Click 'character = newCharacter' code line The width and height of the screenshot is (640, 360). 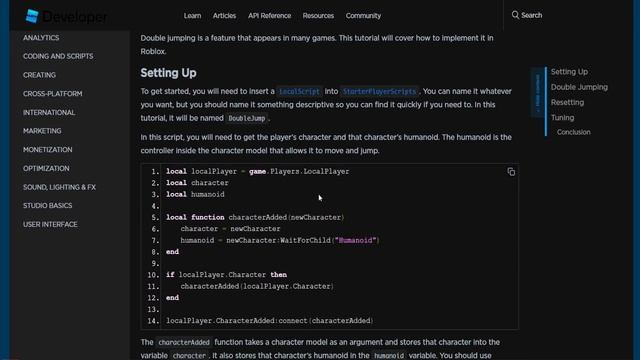tap(230, 229)
